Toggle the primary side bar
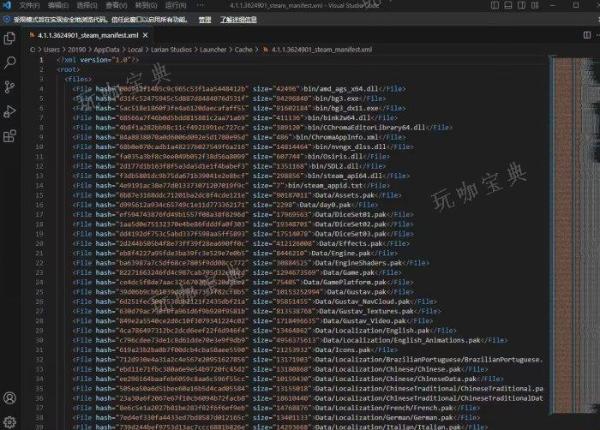Screen dimensions: 600x430 [x=495, y=5]
